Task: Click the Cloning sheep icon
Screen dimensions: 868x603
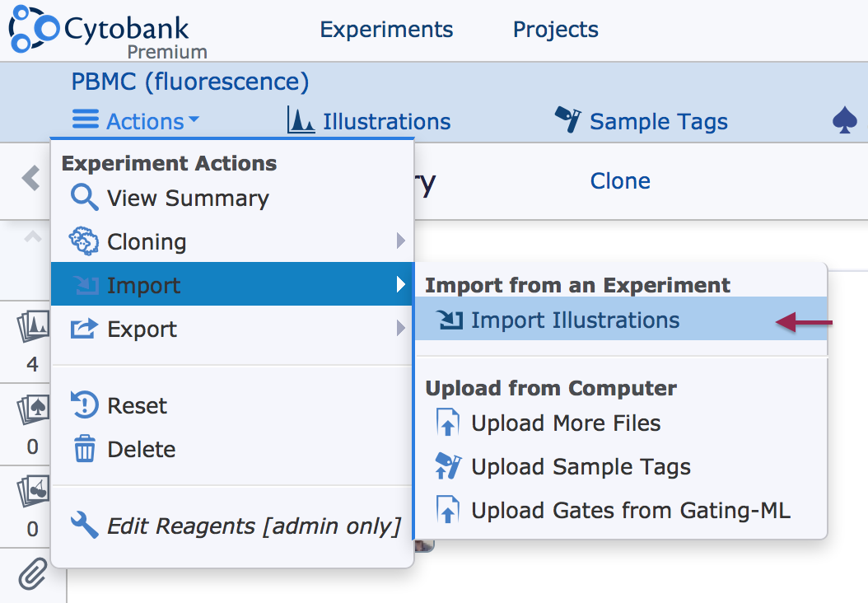Action: [84, 241]
